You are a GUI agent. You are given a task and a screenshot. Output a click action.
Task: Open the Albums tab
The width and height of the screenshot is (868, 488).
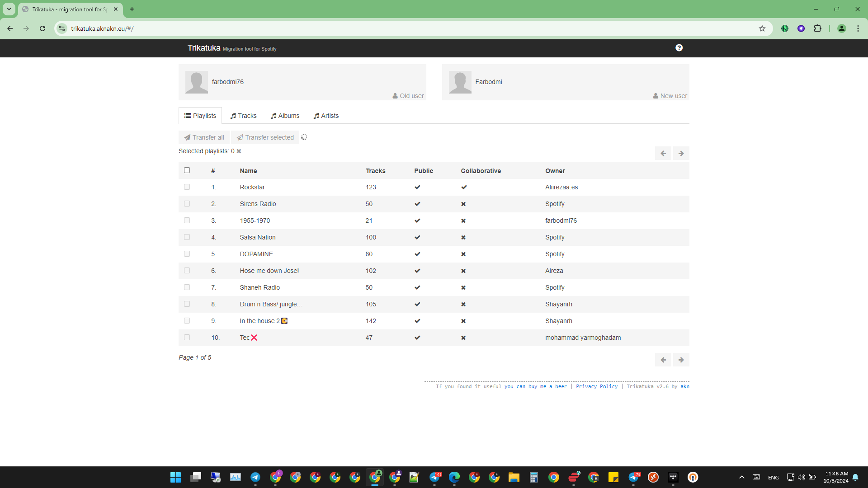pyautogui.click(x=285, y=116)
